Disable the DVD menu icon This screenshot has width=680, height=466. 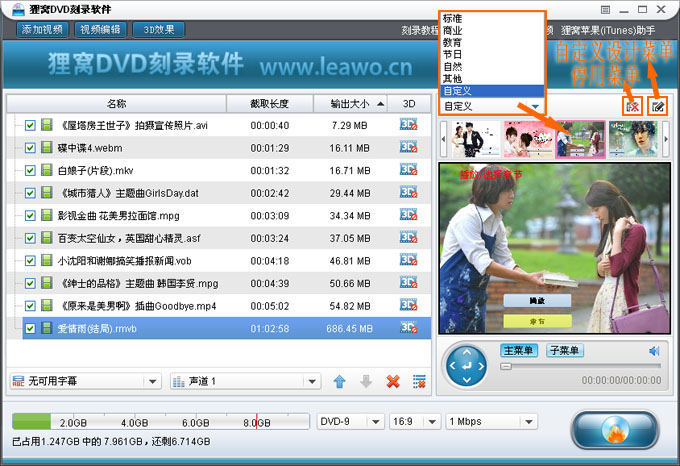(633, 106)
